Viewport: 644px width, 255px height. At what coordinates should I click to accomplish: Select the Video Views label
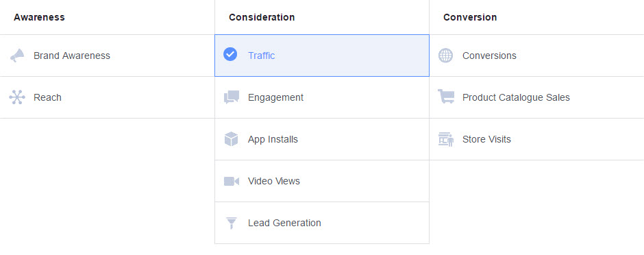274,181
